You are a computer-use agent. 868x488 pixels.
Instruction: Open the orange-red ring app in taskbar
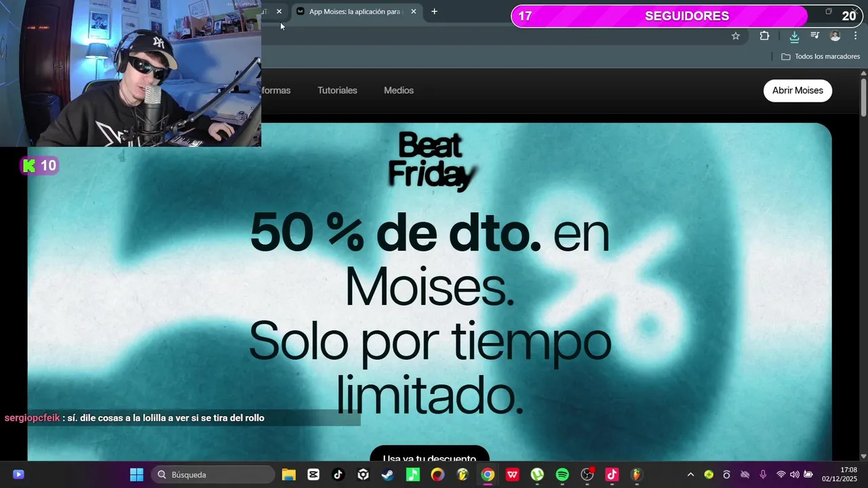(437, 474)
